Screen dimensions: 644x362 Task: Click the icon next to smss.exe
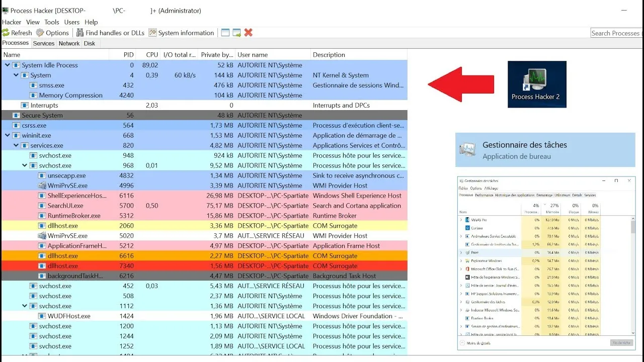pos(34,85)
